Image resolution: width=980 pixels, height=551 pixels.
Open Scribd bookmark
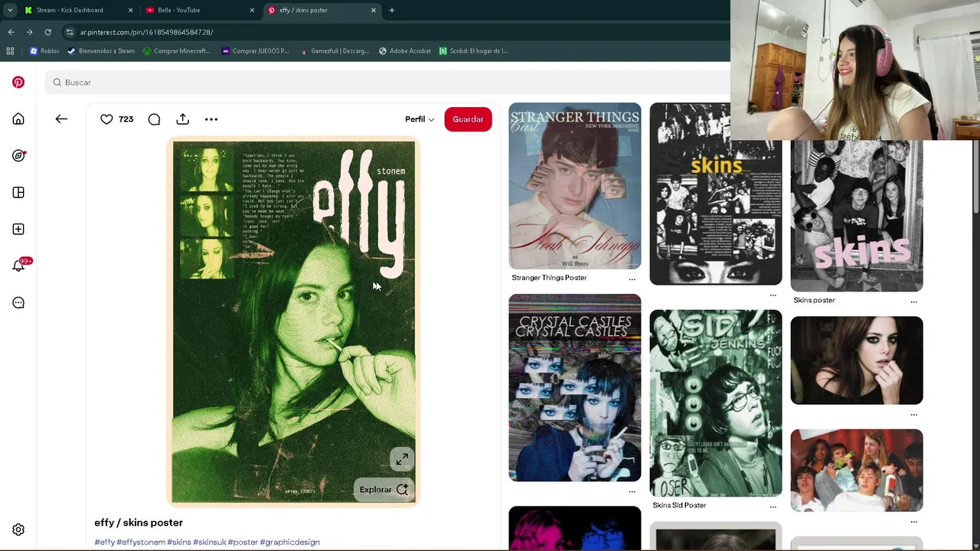pyautogui.click(x=473, y=51)
